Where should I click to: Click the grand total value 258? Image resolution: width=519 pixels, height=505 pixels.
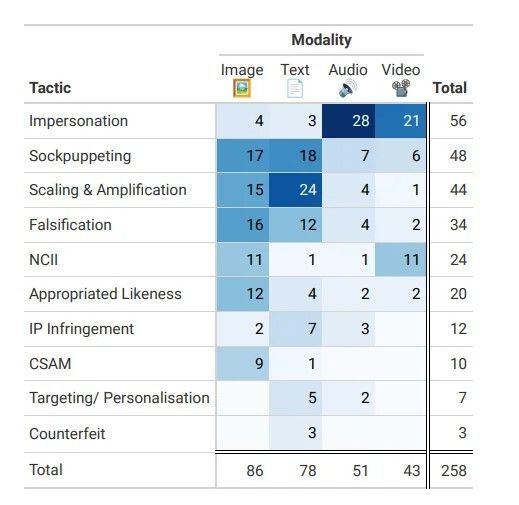[454, 471]
